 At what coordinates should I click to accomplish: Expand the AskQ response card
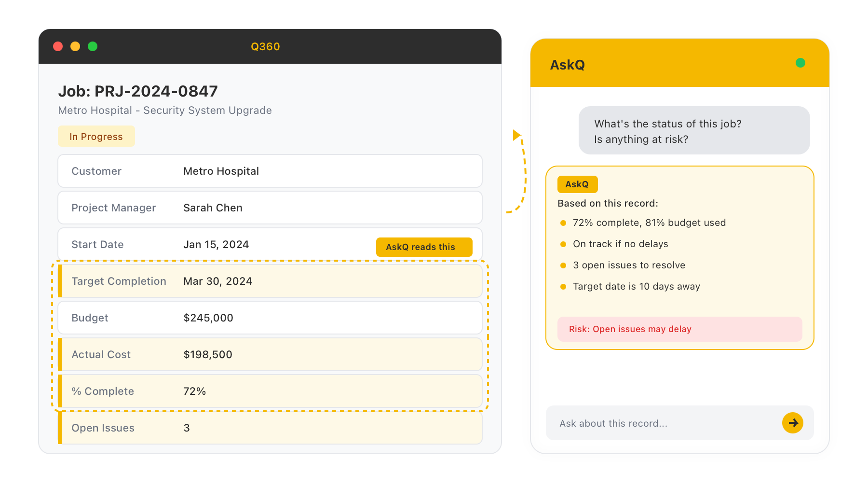point(679,257)
